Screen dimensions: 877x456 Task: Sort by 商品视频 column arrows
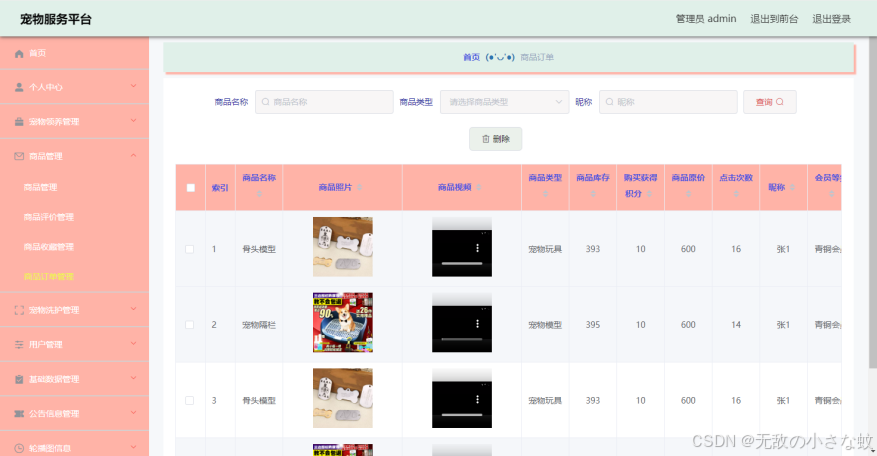[478, 187]
